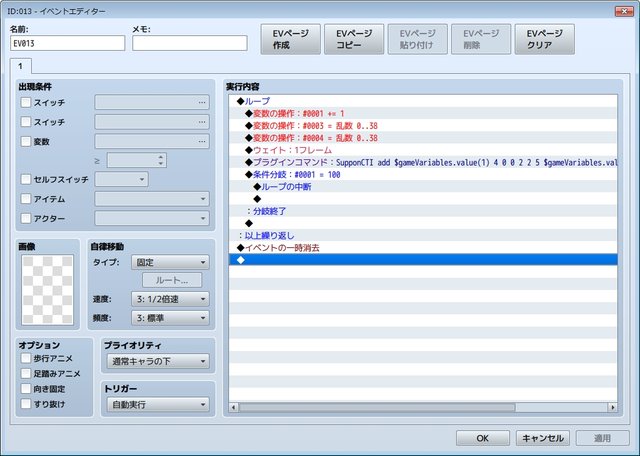640x456 pixels.
Task: Check the first スイッチ condition checkbox
Action: [x=26, y=102]
